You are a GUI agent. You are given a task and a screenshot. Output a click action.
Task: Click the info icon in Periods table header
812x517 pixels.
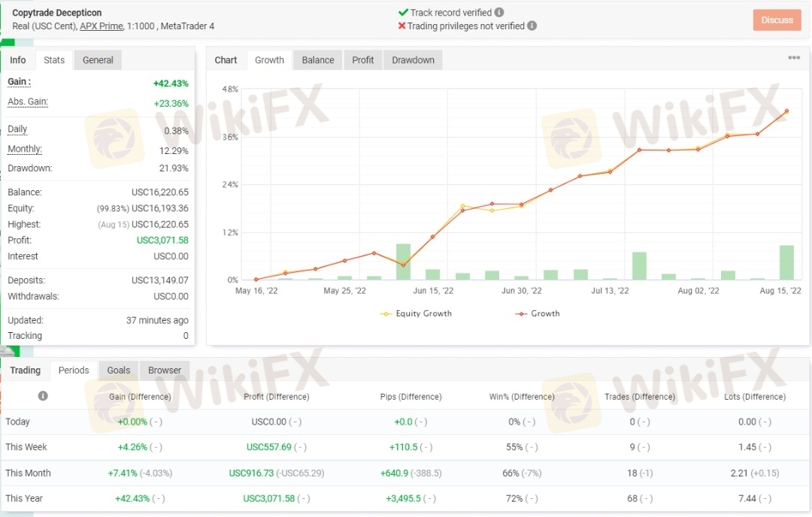[x=43, y=396]
